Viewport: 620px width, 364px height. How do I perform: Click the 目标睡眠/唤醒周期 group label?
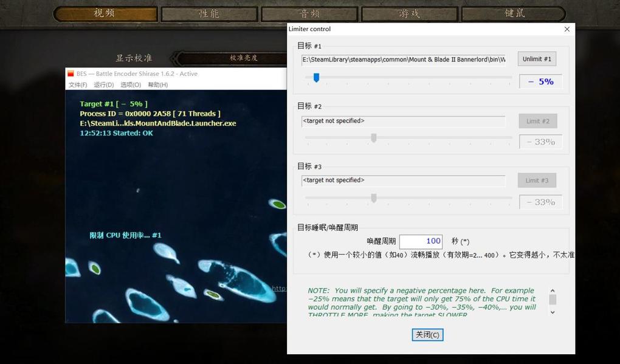click(x=328, y=228)
